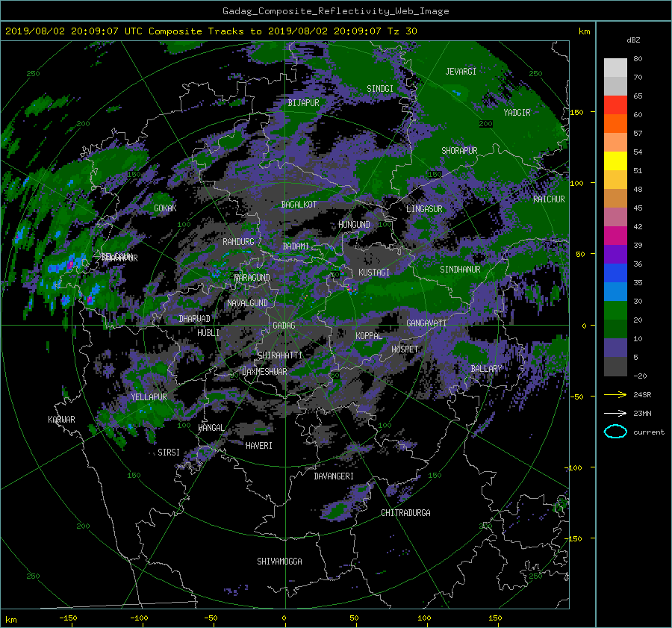Click the HUBLI city label
Viewport: 672px width, 628px height.
[x=208, y=333]
